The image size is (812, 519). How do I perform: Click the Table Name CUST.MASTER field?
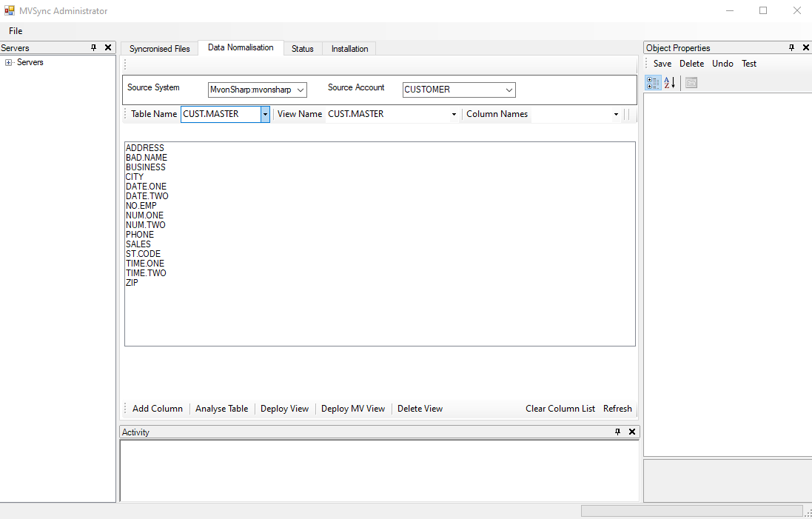221,114
